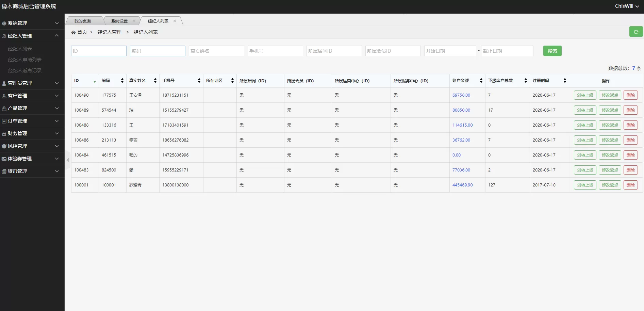Expand the 系统管理 sidebar menu

[32, 23]
